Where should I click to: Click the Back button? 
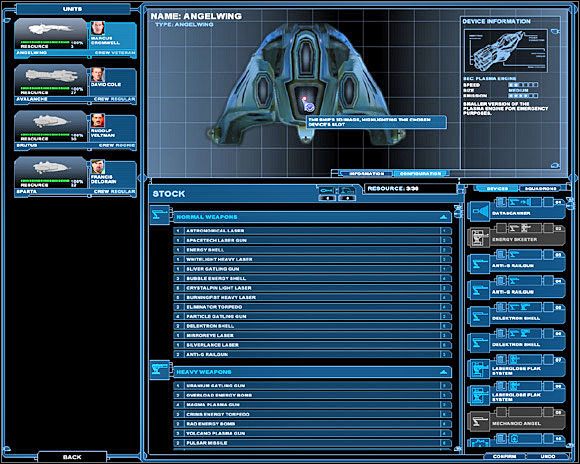click(x=72, y=457)
